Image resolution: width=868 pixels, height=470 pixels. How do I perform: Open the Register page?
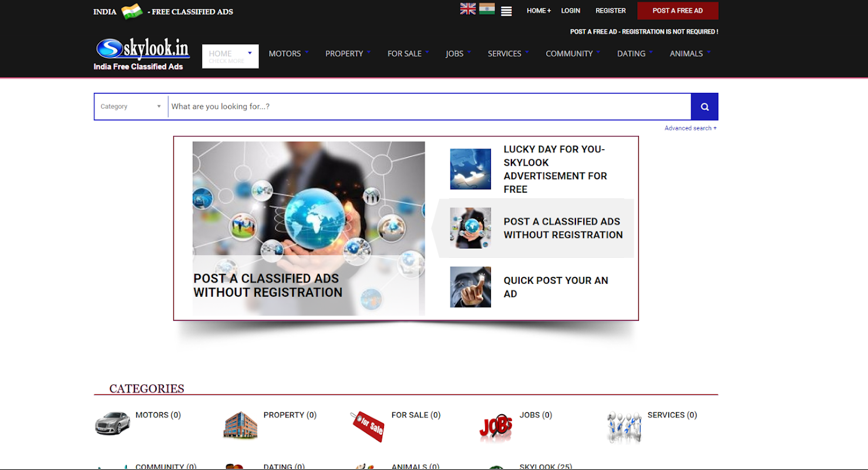click(x=611, y=11)
